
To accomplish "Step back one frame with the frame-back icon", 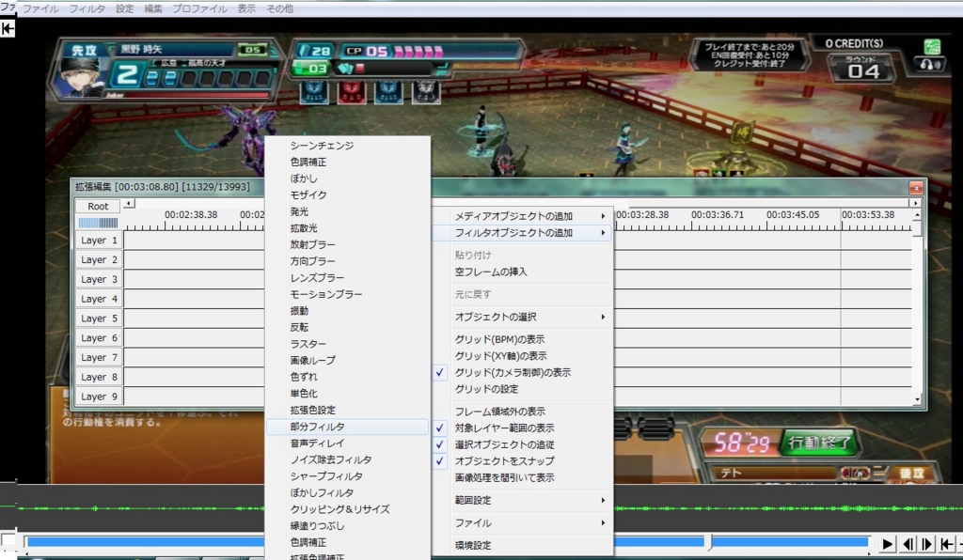I will [908, 543].
